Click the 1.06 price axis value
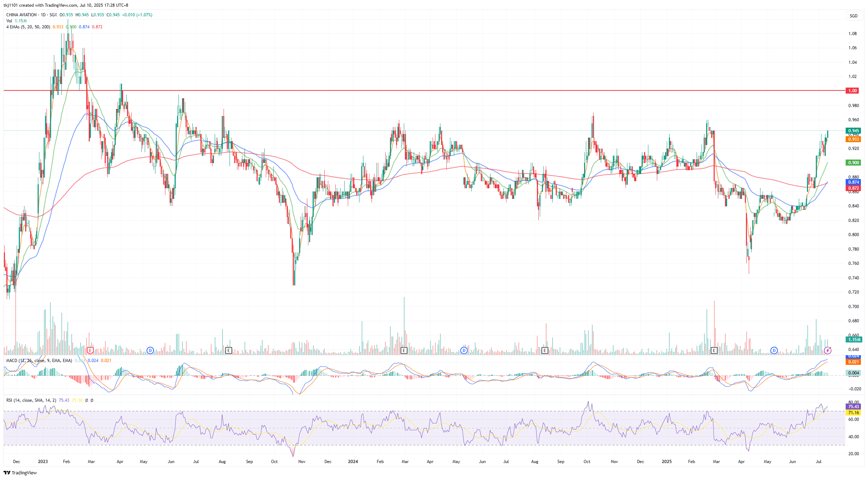The height and width of the screenshot is (479, 868). click(x=852, y=48)
